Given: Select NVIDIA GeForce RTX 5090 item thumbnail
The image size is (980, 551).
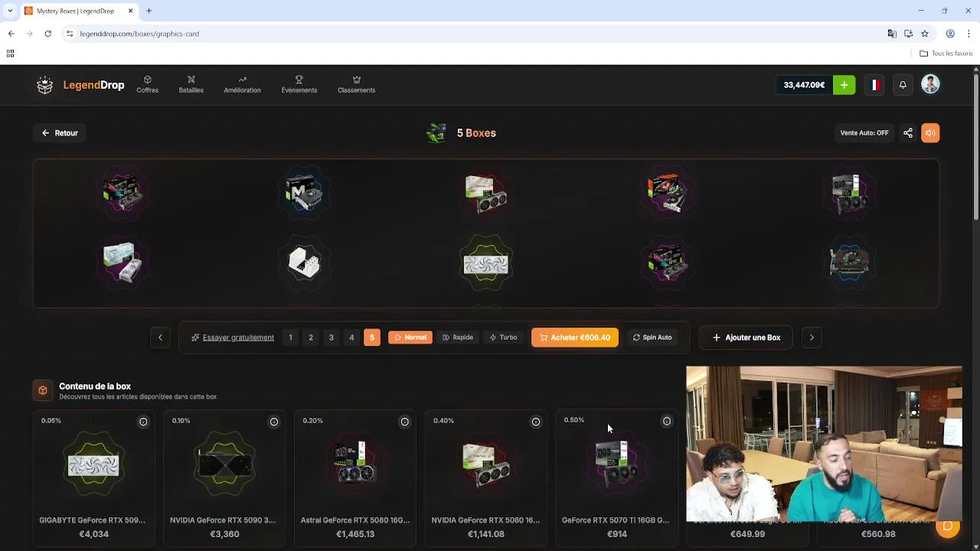Looking at the screenshot, I should pyautogui.click(x=224, y=465).
